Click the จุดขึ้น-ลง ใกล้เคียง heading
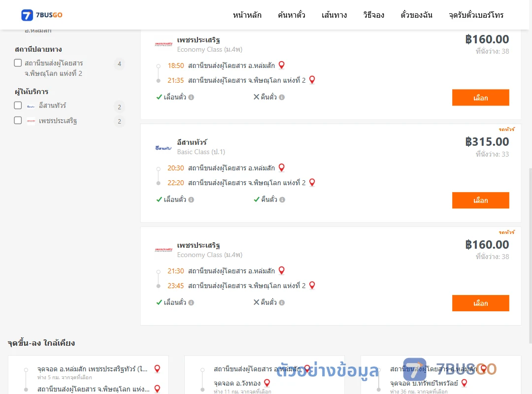Image resolution: width=532 pixels, height=394 pixels. pos(41,343)
